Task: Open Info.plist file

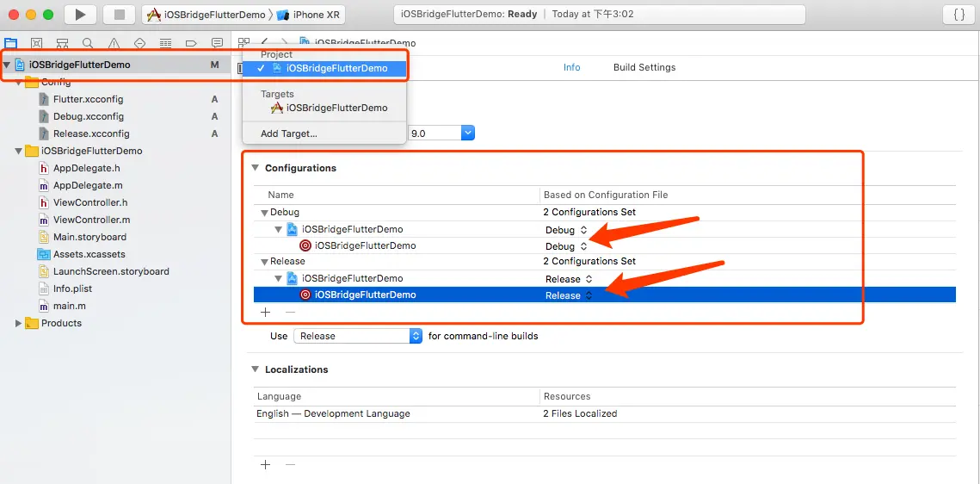Action: tap(72, 289)
